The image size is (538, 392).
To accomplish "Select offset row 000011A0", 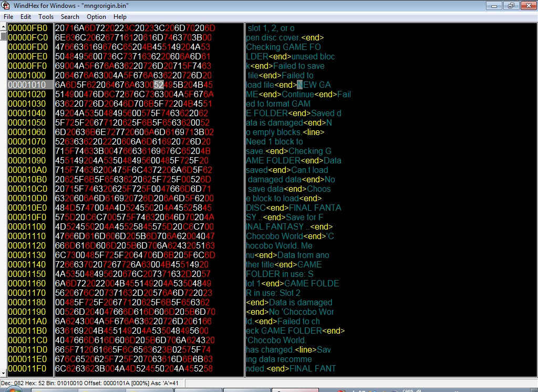I will (x=27, y=321).
